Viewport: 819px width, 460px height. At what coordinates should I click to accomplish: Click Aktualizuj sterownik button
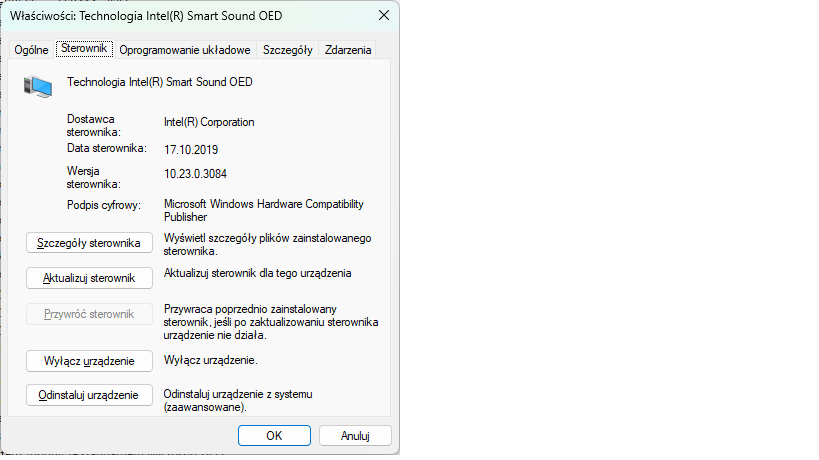pos(89,278)
